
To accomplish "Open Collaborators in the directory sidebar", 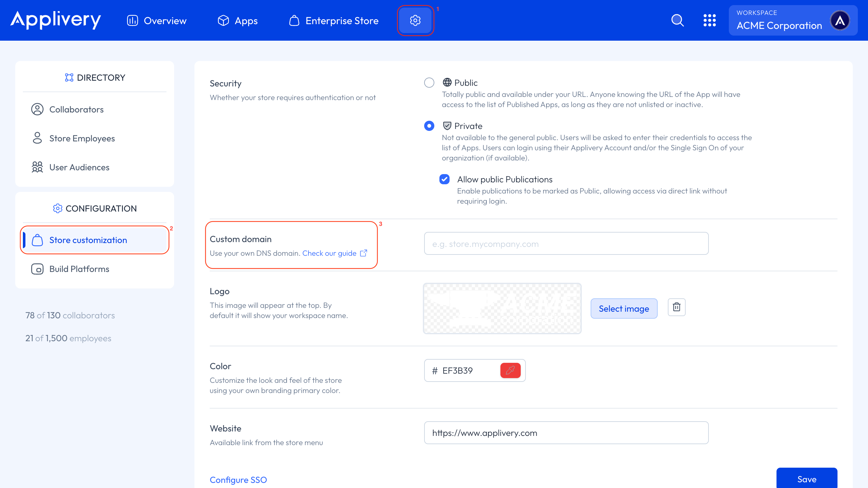I will (x=76, y=110).
